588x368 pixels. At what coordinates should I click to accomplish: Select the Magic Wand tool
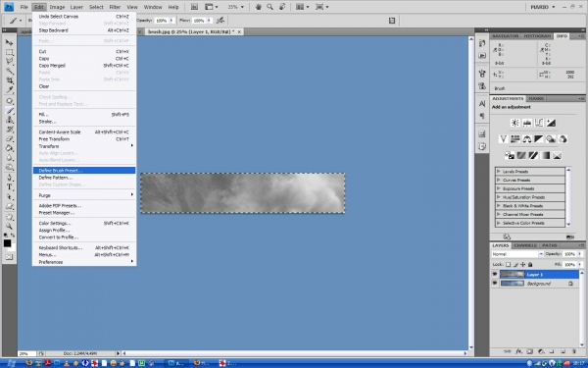[9, 71]
